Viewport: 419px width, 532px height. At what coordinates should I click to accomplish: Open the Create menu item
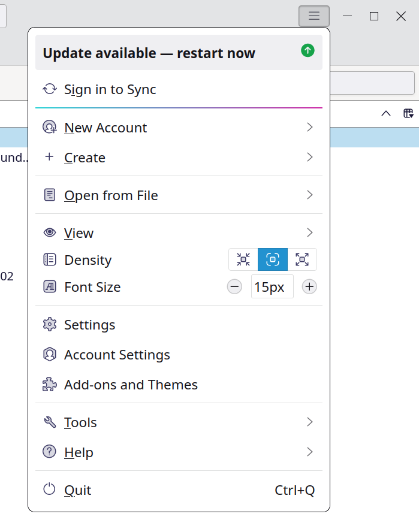point(85,158)
